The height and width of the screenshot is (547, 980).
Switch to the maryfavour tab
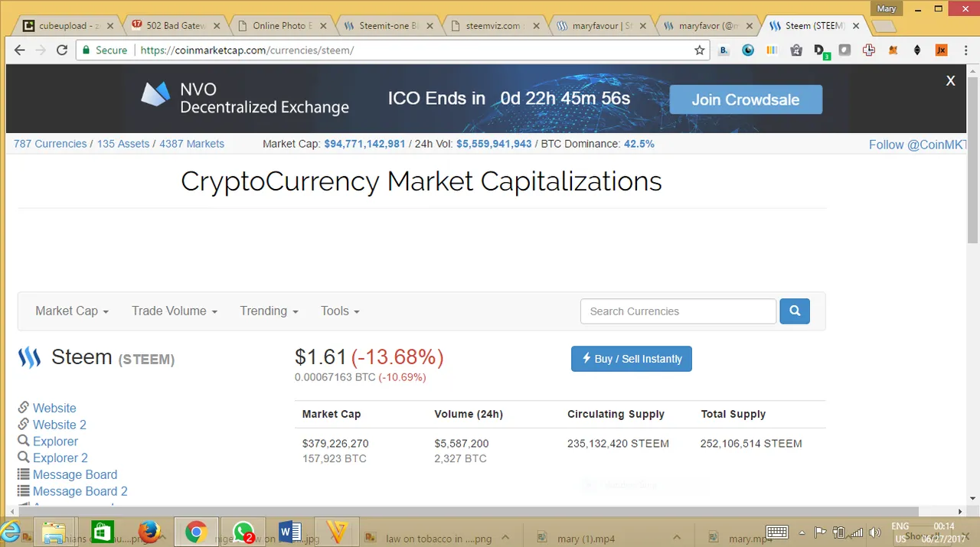[x=599, y=25]
